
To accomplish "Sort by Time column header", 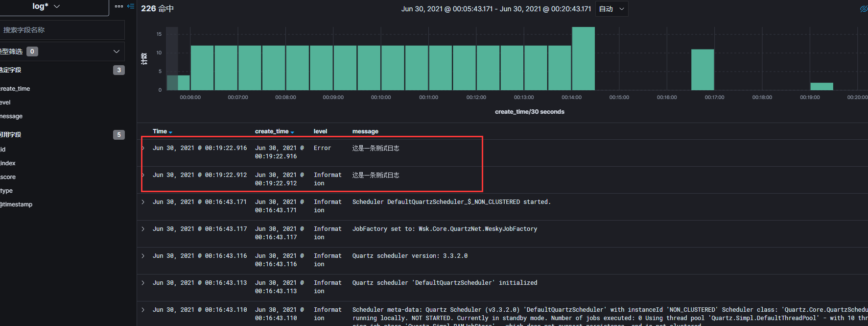I will pos(162,131).
